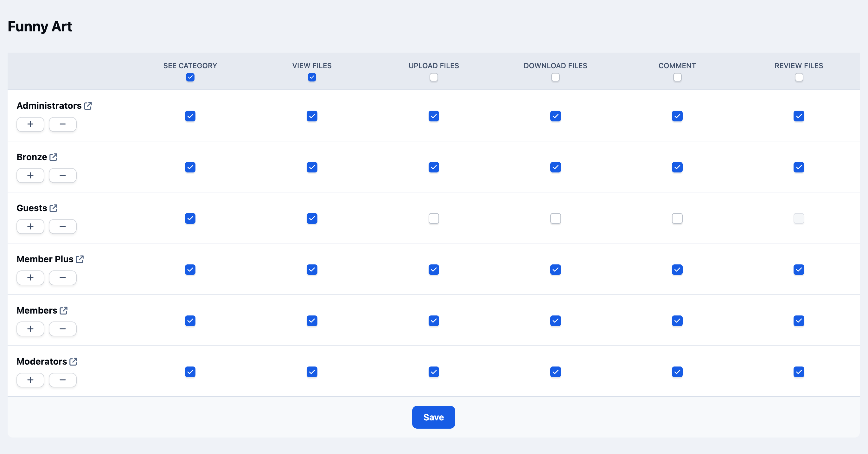Uncheck See Category for Member Plus
Viewport: 868px width, 454px height.
[190, 269]
